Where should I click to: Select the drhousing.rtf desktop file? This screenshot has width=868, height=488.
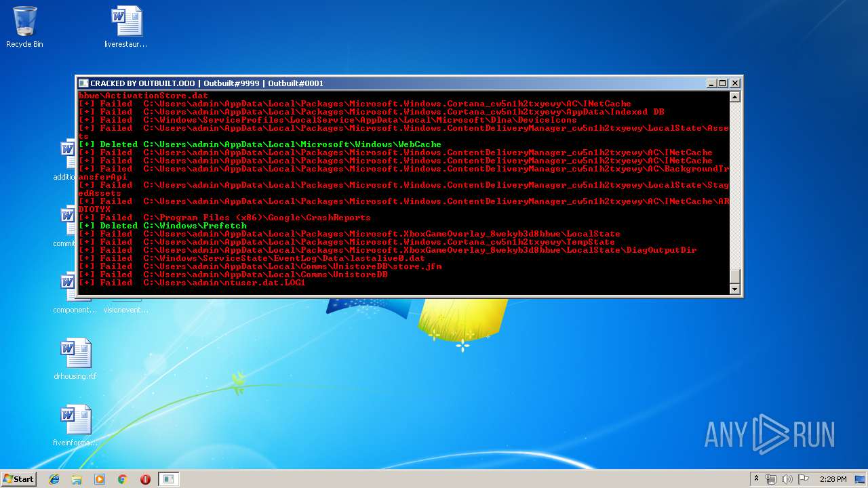tap(75, 359)
